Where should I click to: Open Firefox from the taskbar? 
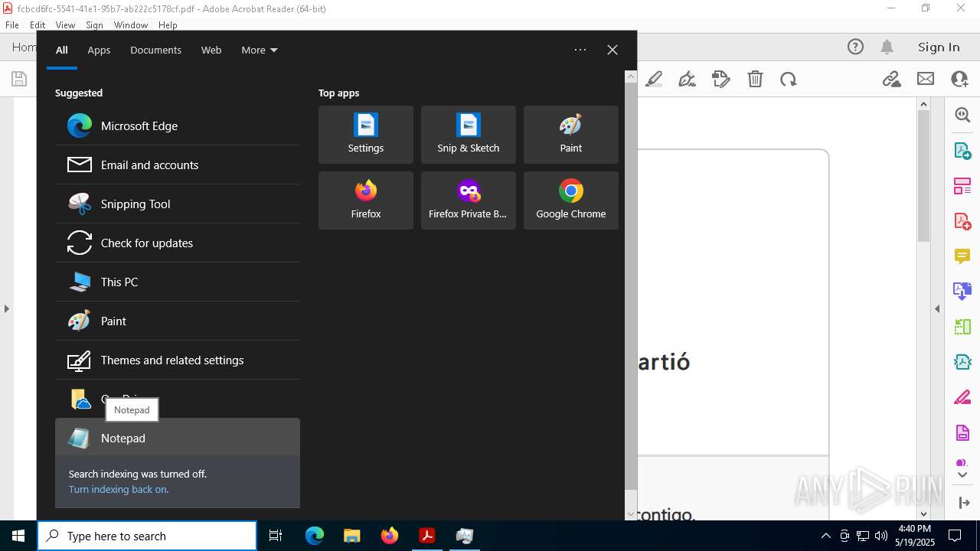pos(390,536)
